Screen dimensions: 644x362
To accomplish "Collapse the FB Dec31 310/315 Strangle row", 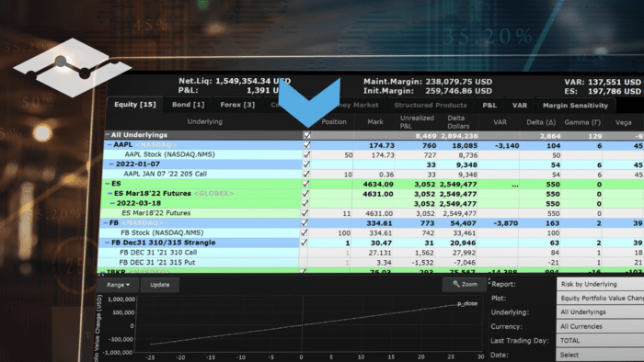I will tap(108, 243).
